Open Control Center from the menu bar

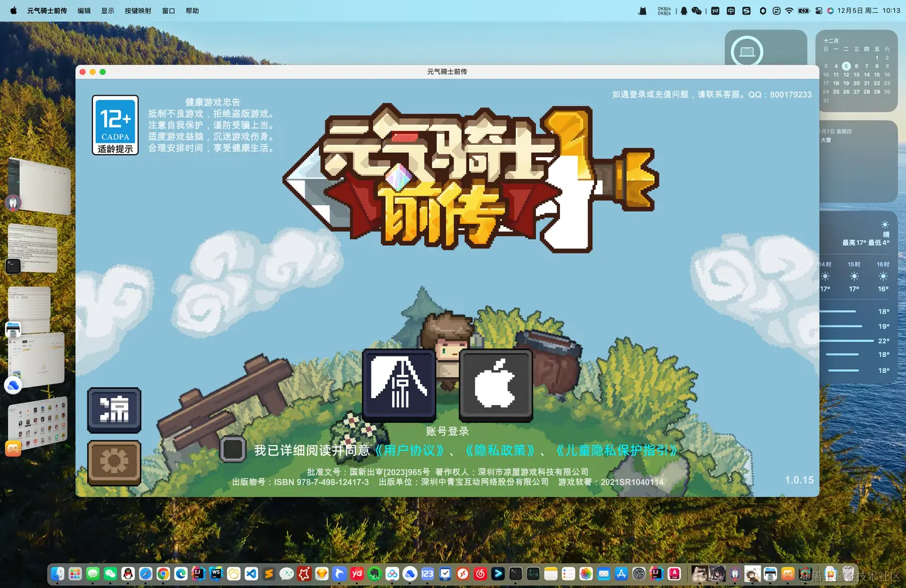click(819, 11)
